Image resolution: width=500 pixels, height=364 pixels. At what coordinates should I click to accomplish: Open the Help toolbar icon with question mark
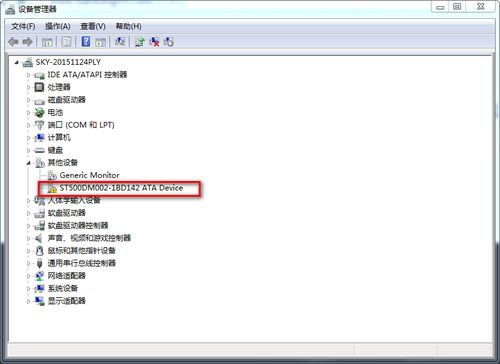point(86,42)
